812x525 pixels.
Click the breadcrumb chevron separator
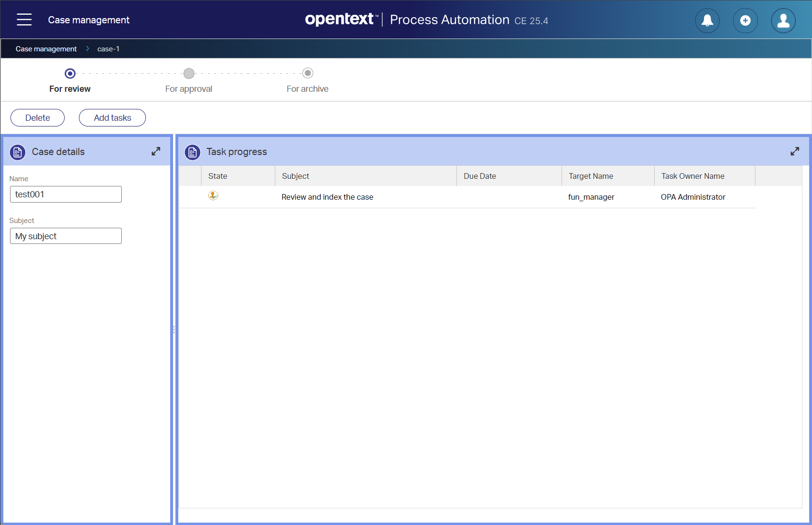point(87,49)
